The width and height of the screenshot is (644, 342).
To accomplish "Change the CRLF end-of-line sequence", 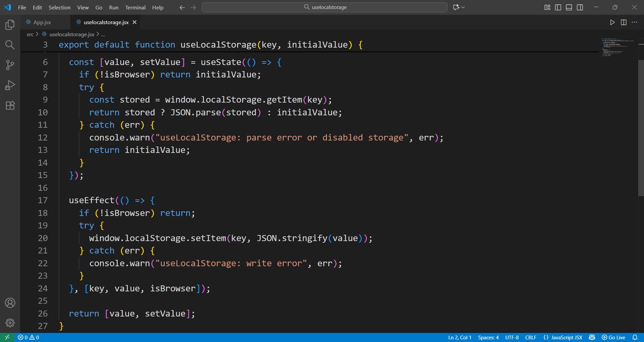I will pos(530,338).
